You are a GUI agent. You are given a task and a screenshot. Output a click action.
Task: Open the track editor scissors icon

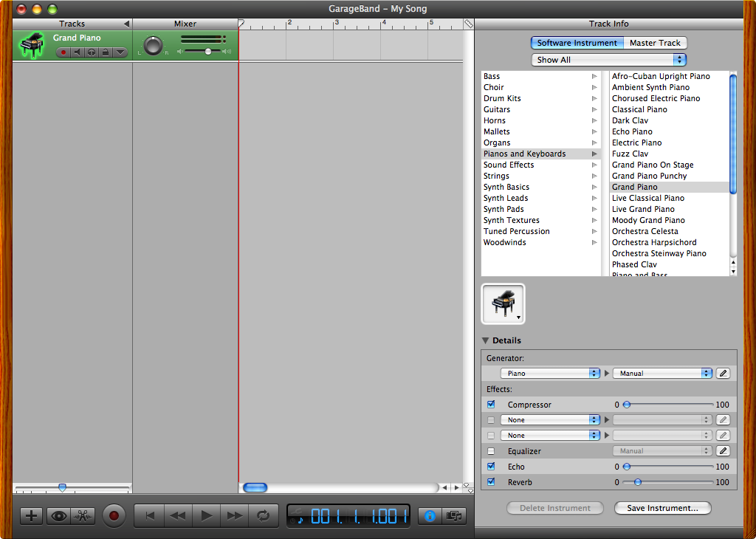[x=83, y=516]
